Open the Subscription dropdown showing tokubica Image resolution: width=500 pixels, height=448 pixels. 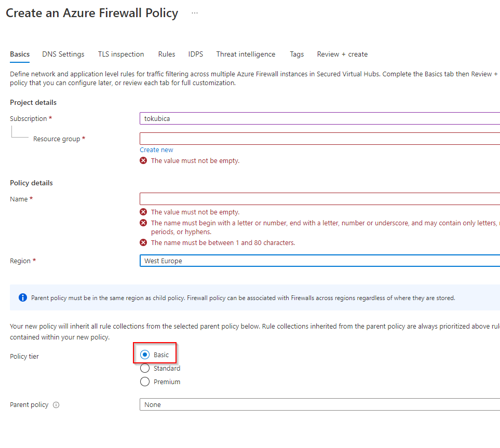pos(319,119)
